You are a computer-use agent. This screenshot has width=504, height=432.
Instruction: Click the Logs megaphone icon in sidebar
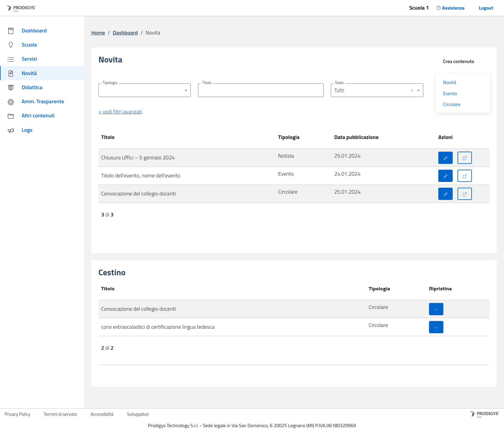point(11,130)
